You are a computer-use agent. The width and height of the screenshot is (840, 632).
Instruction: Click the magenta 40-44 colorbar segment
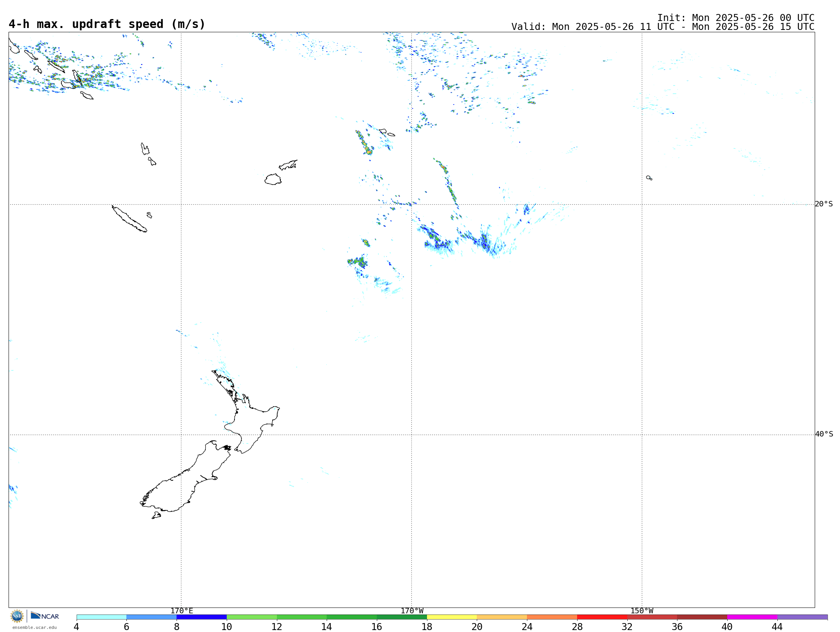752,617
